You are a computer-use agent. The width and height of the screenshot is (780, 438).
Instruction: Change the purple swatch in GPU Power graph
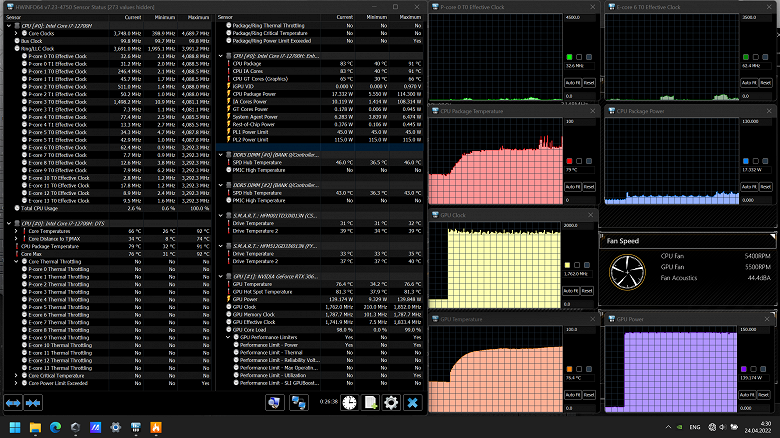tap(744, 369)
